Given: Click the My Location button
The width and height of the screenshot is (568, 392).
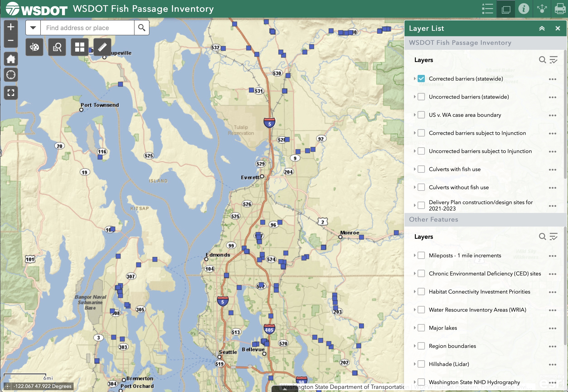Looking at the screenshot, I should pyautogui.click(x=11, y=75).
